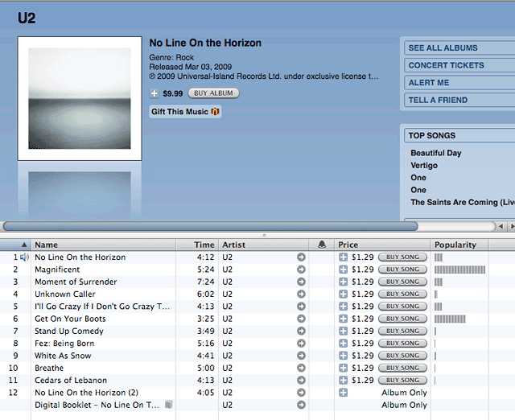Click the arrow icon in No Line On the Horizon row
515x420 pixels.
coord(301,257)
